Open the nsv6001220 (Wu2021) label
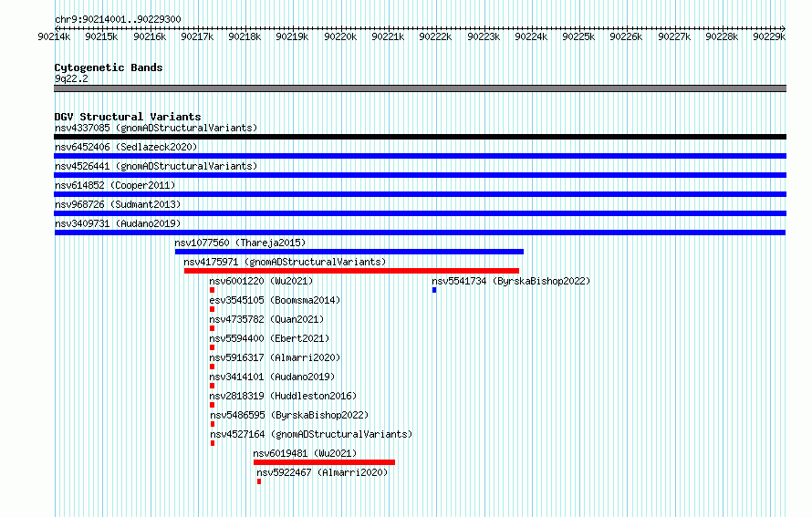This screenshot has width=812, height=517. [261, 281]
